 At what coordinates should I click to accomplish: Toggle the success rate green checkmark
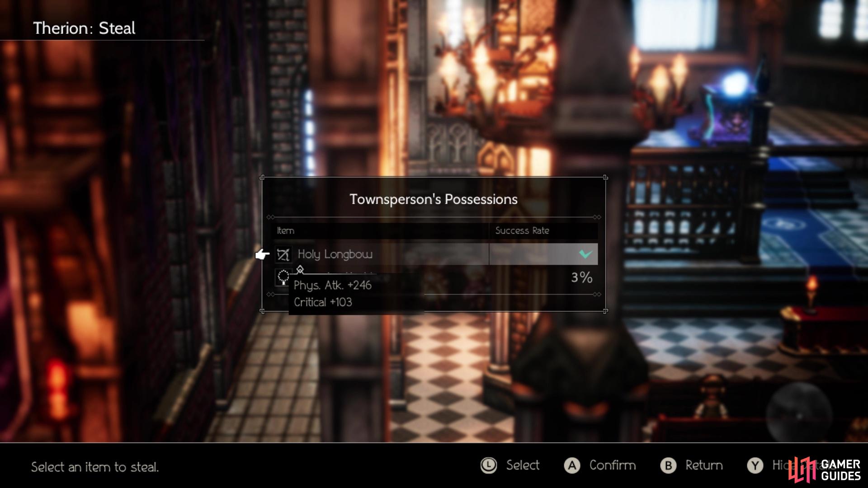585,254
